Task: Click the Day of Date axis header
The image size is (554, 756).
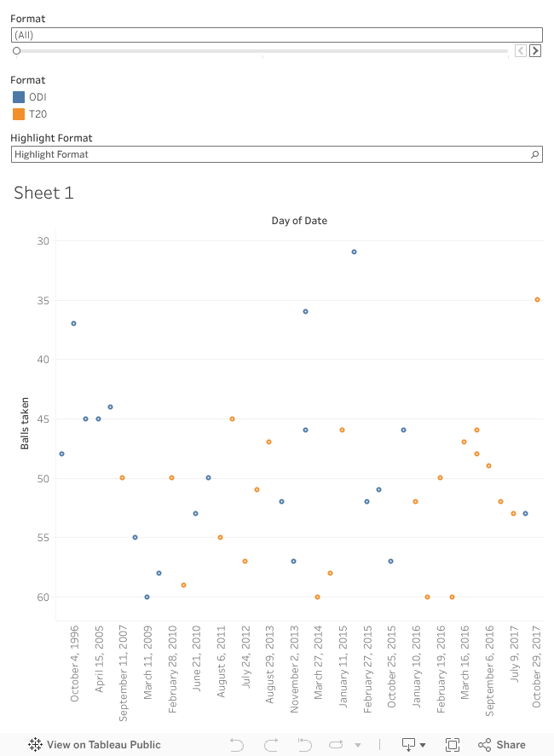Action: pyautogui.click(x=299, y=221)
